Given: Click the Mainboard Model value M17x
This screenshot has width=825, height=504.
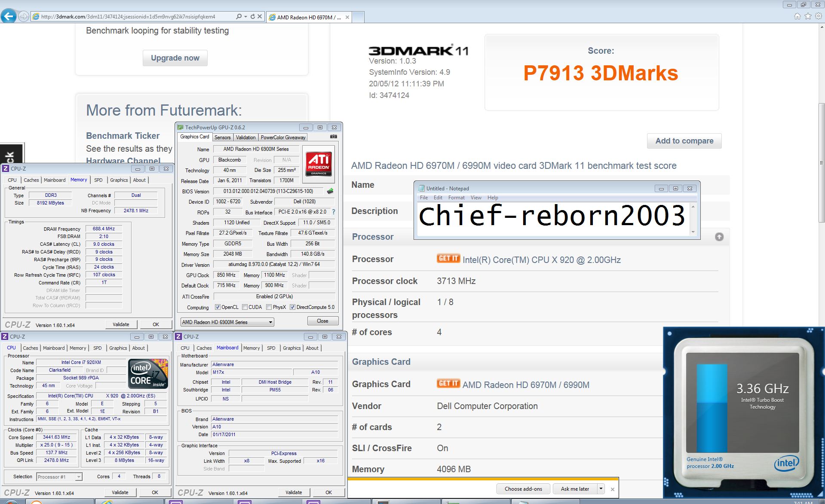Looking at the screenshot, I should coord(251,372).
